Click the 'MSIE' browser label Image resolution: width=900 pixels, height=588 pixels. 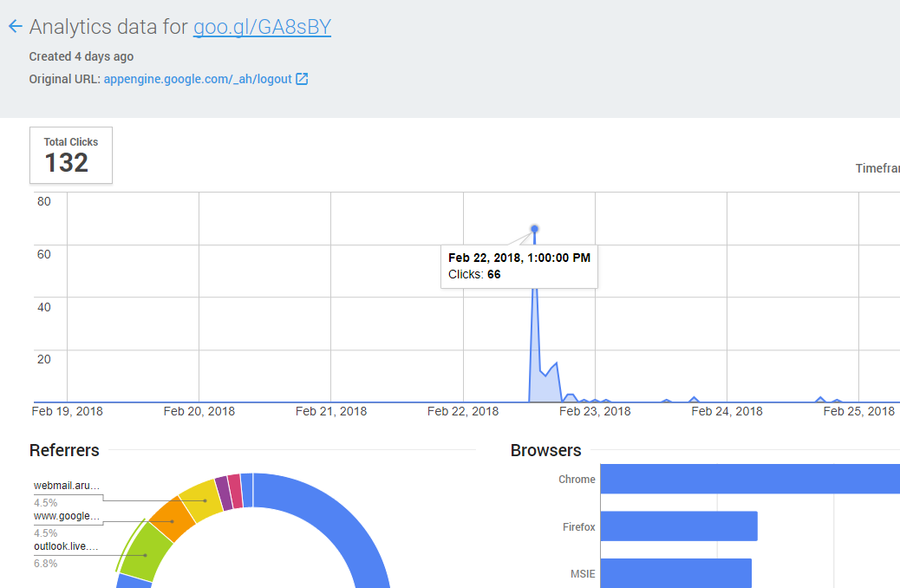click(x=584, y=573)
